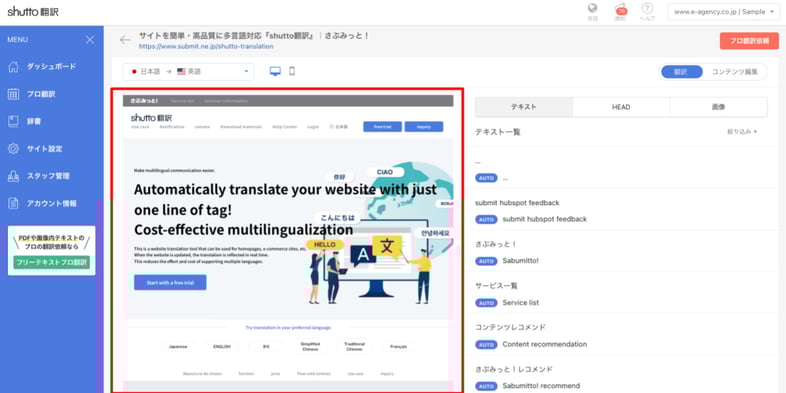
Task: Open the shutto-translation URL link
Action: [206, 46]
